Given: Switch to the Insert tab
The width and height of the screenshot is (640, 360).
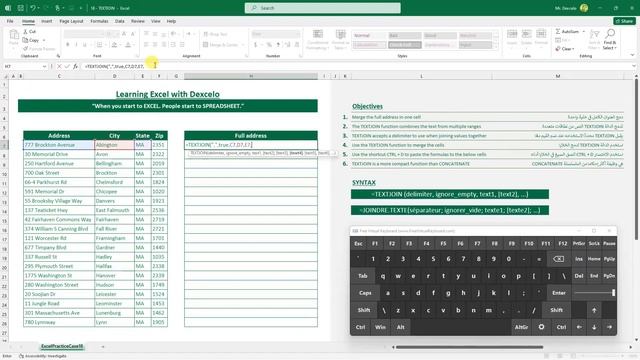Looking at the screenshot, I should 47,21.
